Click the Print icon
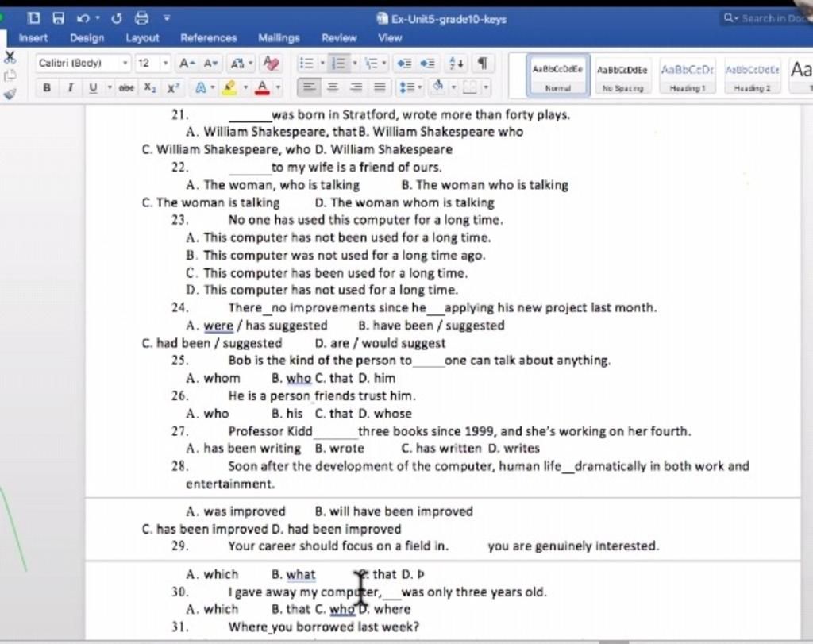The image size is (813, 644). [141, 19]
